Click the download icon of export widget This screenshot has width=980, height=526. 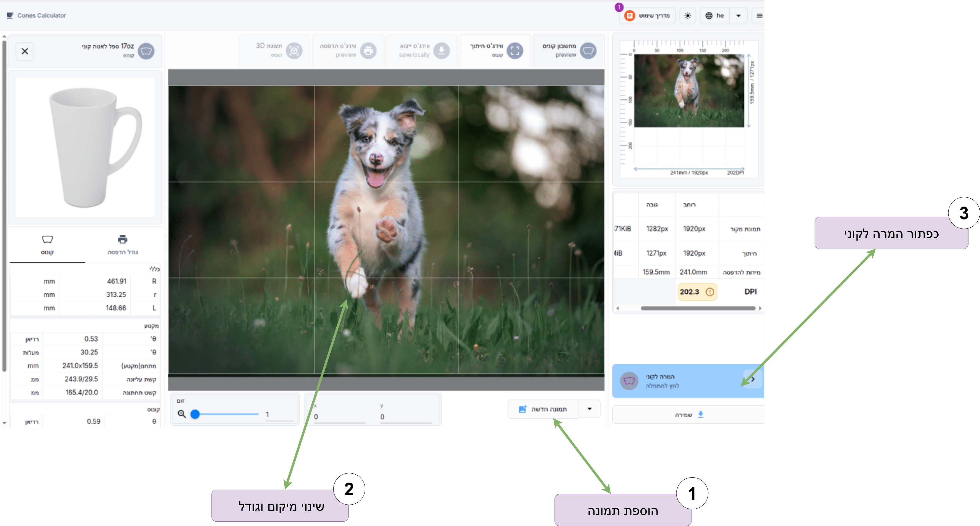[442, 50]
